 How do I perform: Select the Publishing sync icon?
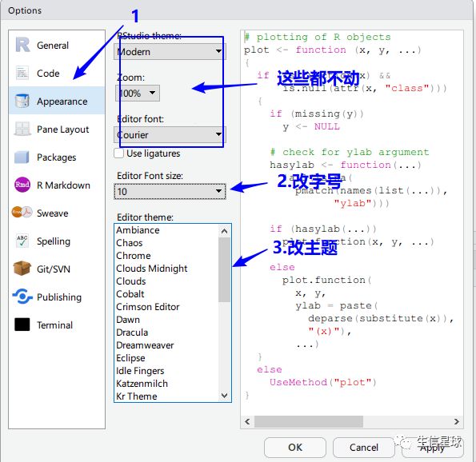[22, 297]
